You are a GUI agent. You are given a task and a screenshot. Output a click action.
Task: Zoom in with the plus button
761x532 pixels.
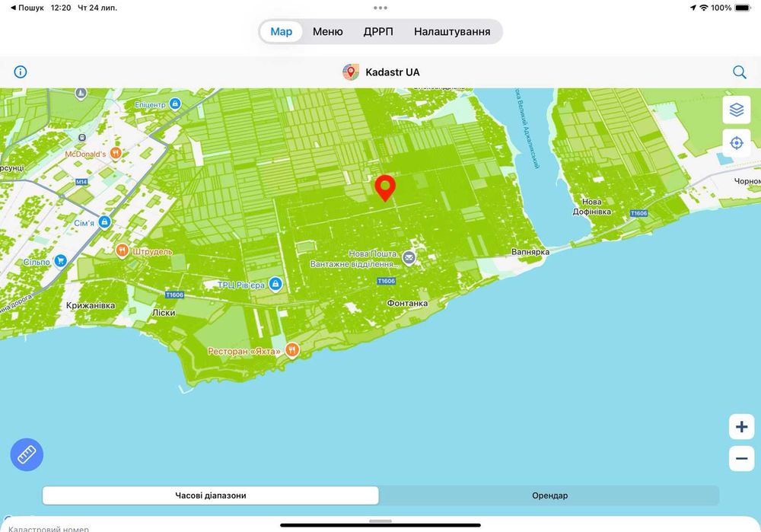point(741,427)
